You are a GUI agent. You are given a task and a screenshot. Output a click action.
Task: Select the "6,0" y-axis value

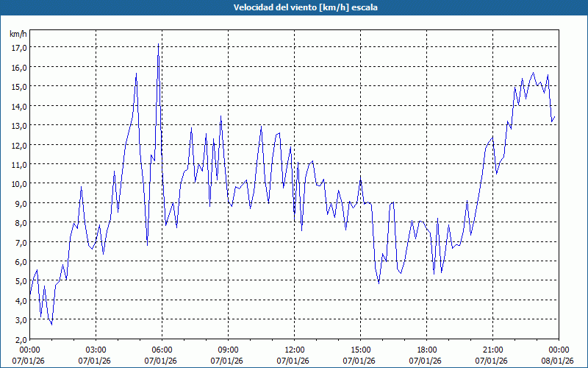pyautogui.click(x=21, y=262)
